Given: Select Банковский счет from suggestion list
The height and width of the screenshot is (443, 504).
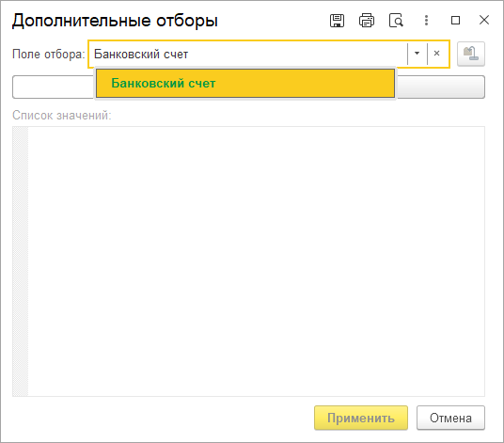Looking at the screenshot, I should 245,84.
